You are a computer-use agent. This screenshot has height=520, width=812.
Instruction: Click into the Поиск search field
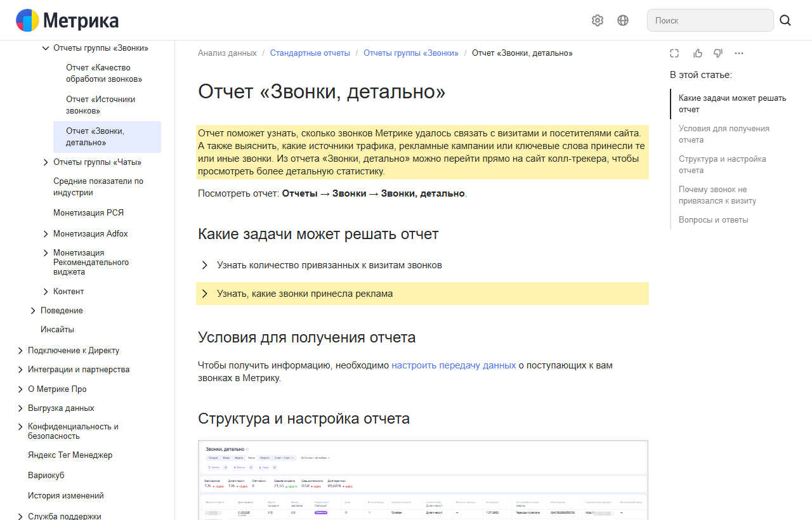[710, 20]
